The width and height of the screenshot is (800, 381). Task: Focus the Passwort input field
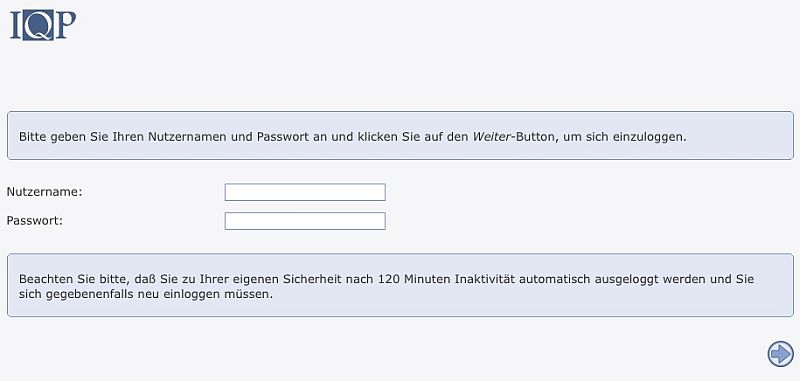pyautogui.click(x=305, y=221)
